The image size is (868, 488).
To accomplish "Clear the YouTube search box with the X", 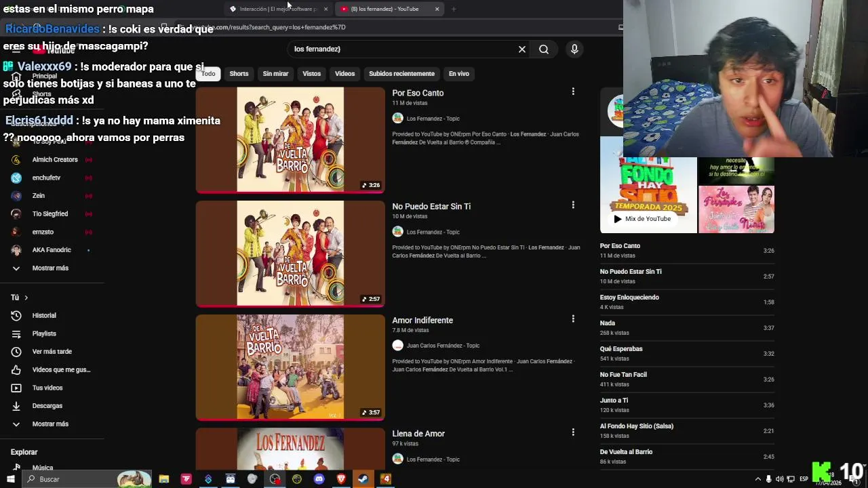I will (522, 49).
